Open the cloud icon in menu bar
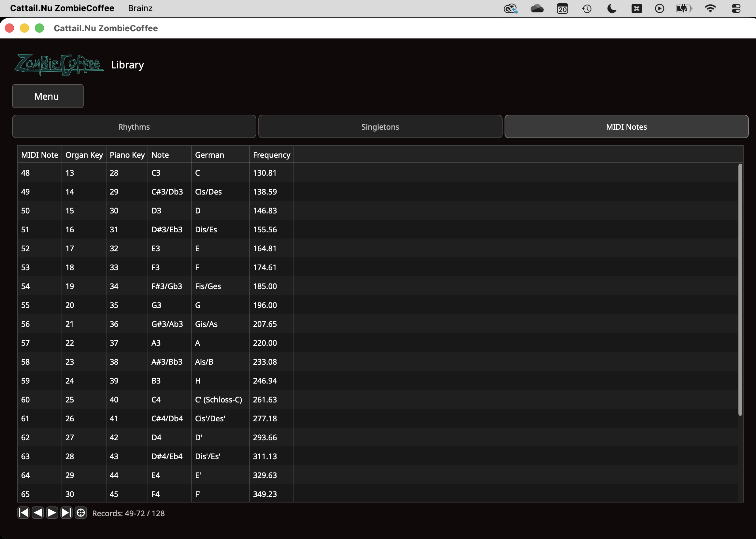Screen dimensions: 756x539 pos(537,8)
